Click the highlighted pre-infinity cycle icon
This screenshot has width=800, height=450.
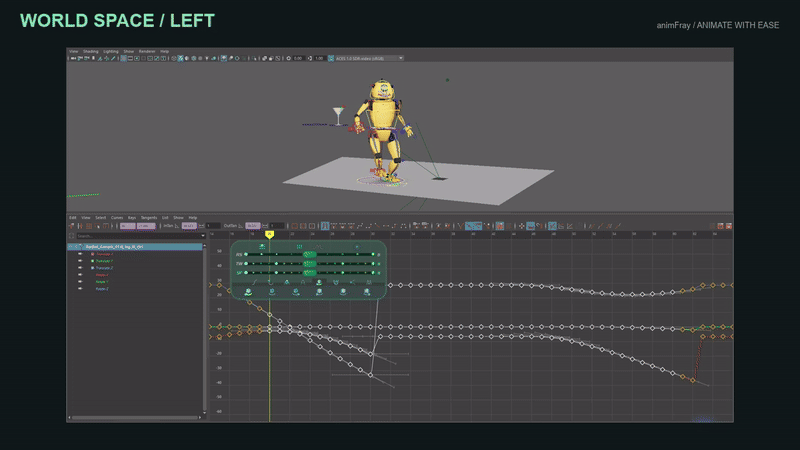point(531,226)
